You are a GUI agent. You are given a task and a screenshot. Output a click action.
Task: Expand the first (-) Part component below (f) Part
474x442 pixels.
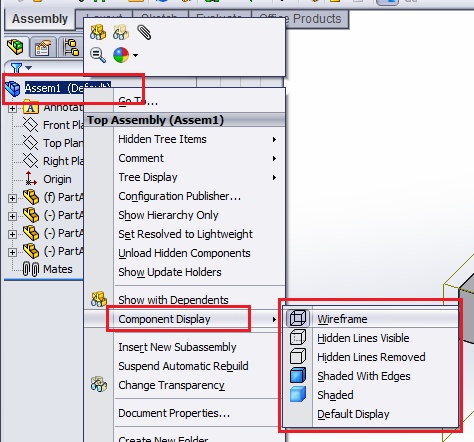coord(12,216)
